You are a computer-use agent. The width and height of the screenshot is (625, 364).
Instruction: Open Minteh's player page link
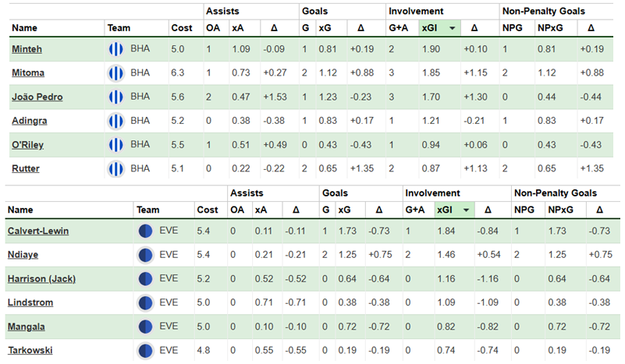pyautogui.click(x=28, y=49)
